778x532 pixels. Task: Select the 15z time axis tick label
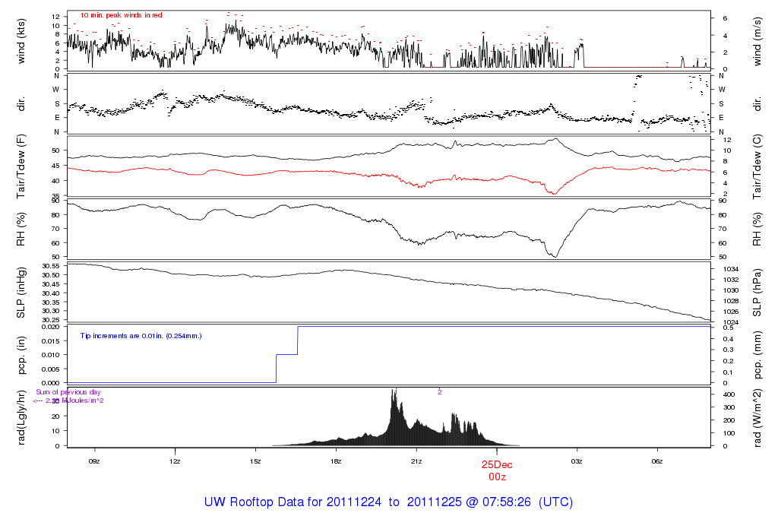pos(255,461)
